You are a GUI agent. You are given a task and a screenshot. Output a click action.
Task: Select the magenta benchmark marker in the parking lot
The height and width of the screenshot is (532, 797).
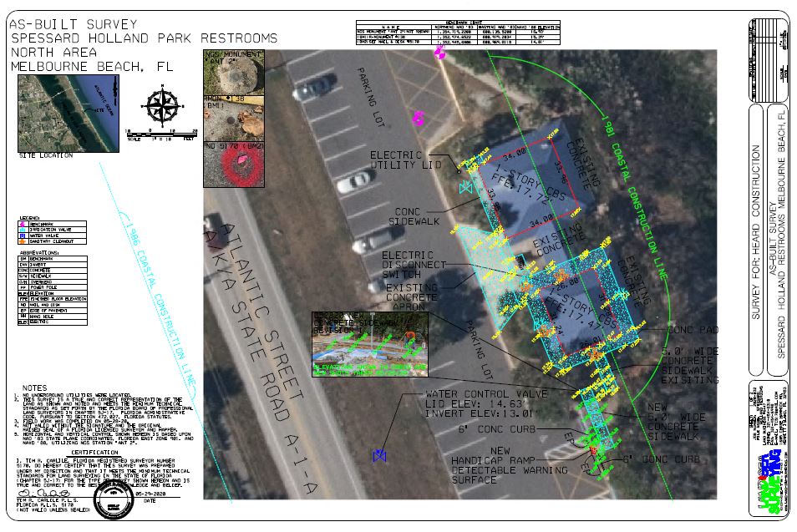coord(418,119)
